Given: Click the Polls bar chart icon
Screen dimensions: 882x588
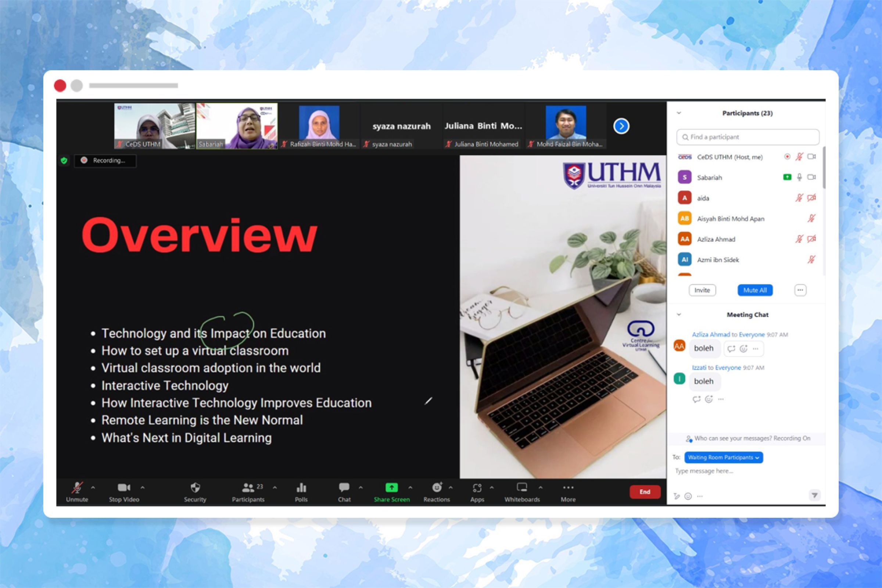Looking at the screenshot, I should coord(301,492).
